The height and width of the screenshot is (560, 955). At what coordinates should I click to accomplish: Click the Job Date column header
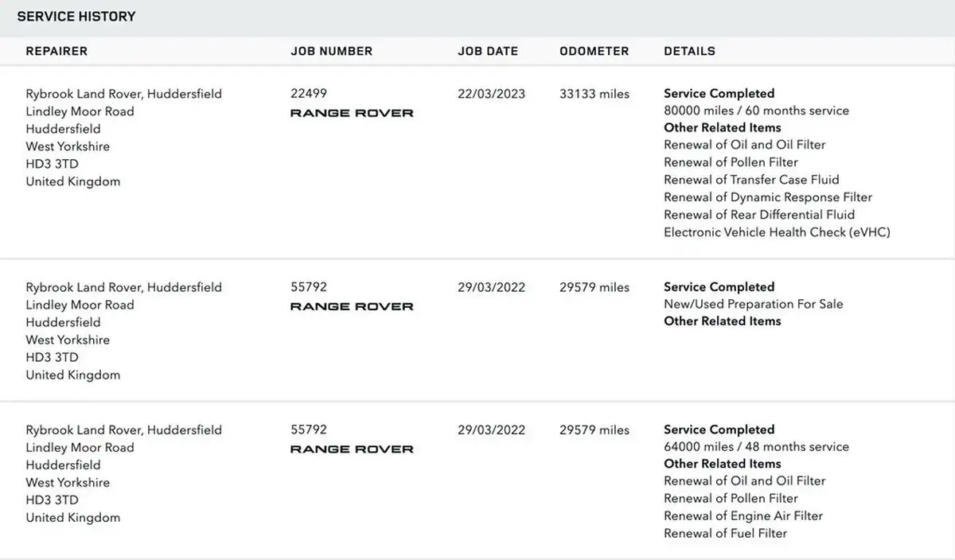(x=488, y=51)
